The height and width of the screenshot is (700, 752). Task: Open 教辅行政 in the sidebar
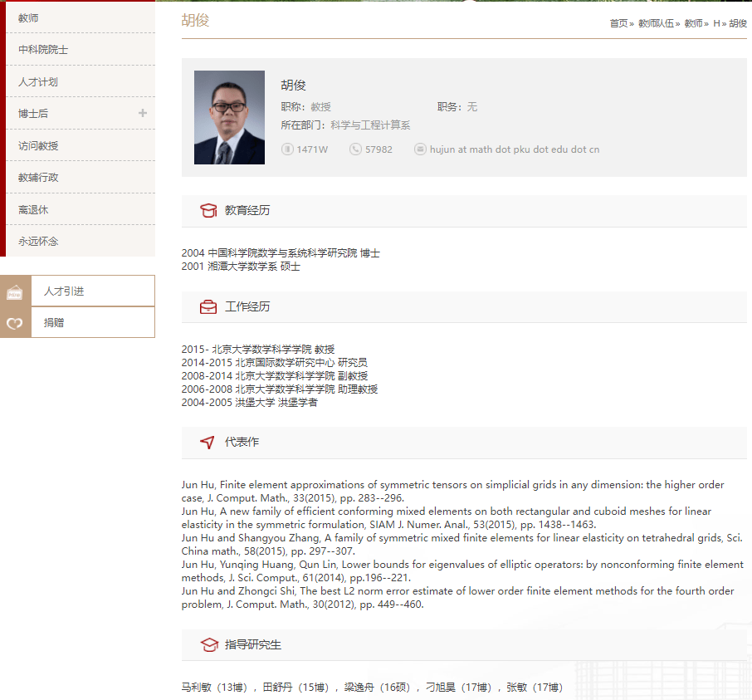pyautogui.click(x=81, y=177)
